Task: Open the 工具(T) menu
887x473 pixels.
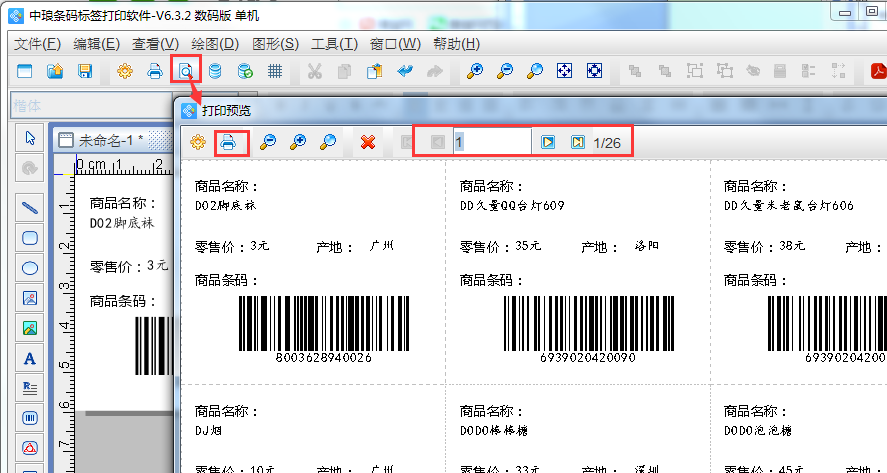Action: coord(334,44)
